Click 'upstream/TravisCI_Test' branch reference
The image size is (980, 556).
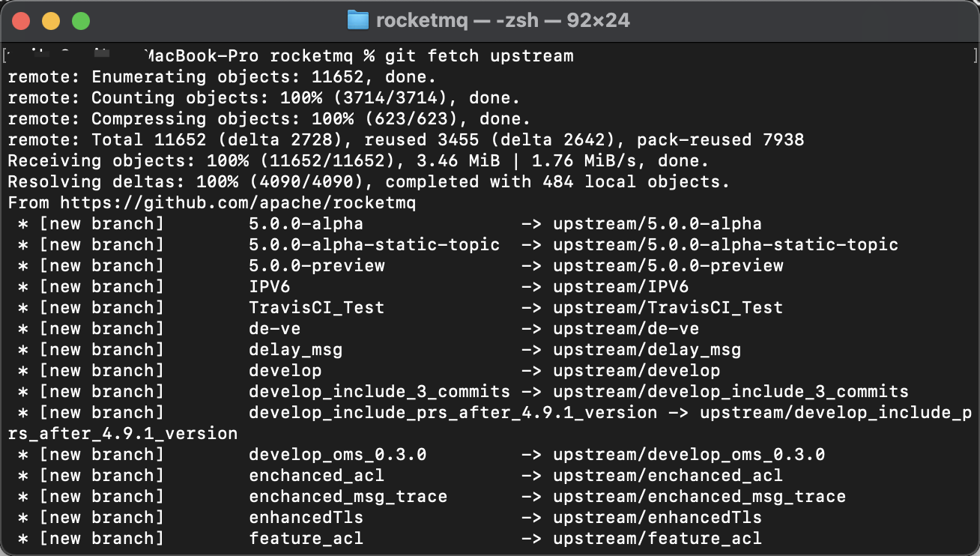[x=668, y=308]
